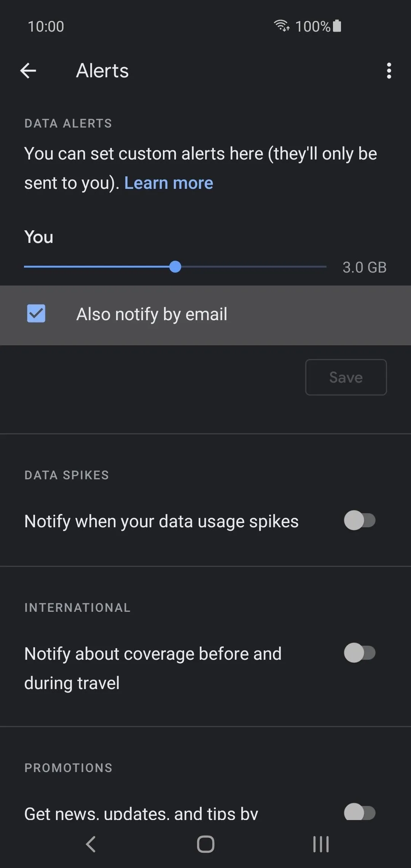This screenshot has width=411, height=868.
Task: Tap the Notify when your data usage spikes text
Action: (x=161, y=521)
